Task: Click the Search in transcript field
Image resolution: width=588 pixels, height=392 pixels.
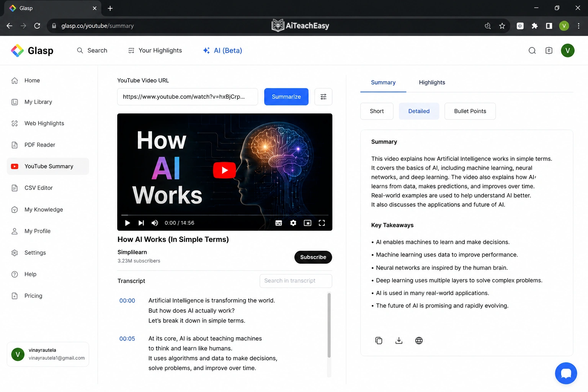Action: (x=296, y=281)
